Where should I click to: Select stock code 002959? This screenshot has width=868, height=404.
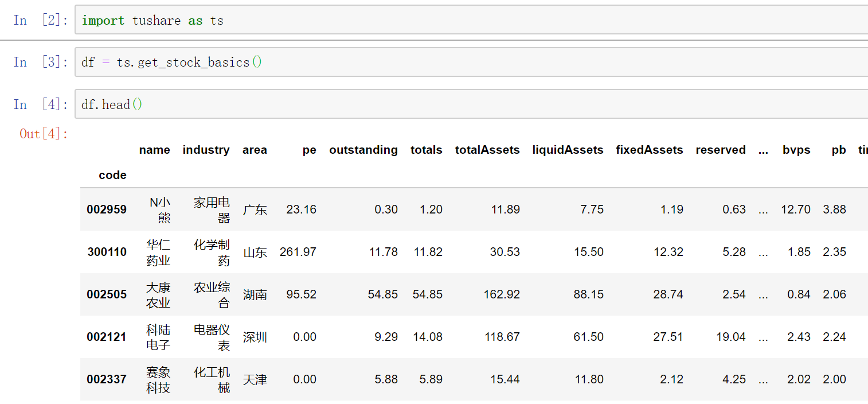[107, 209]
